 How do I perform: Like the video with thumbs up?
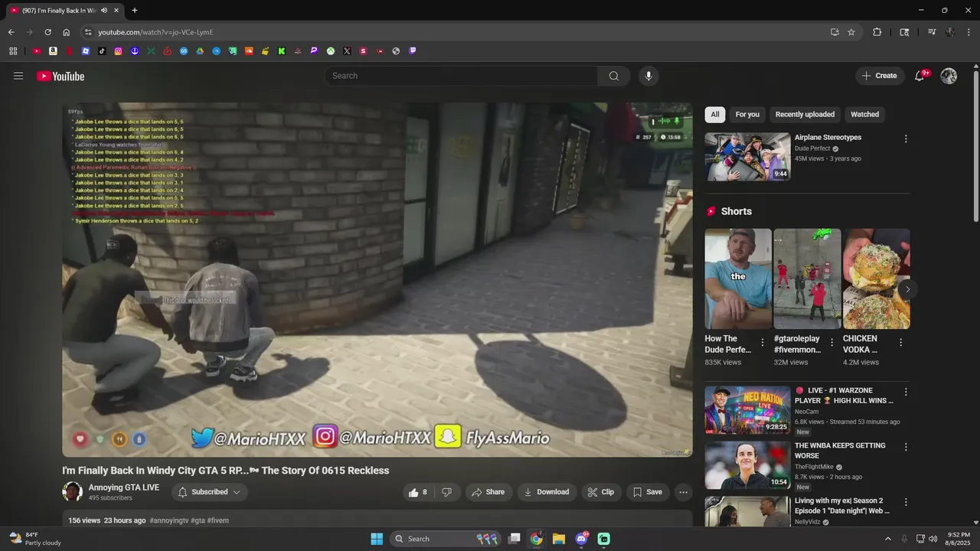point(418,492)
